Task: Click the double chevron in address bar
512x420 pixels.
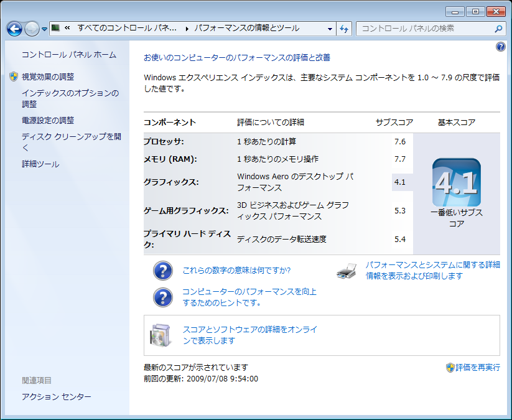Action: (67, 28)
